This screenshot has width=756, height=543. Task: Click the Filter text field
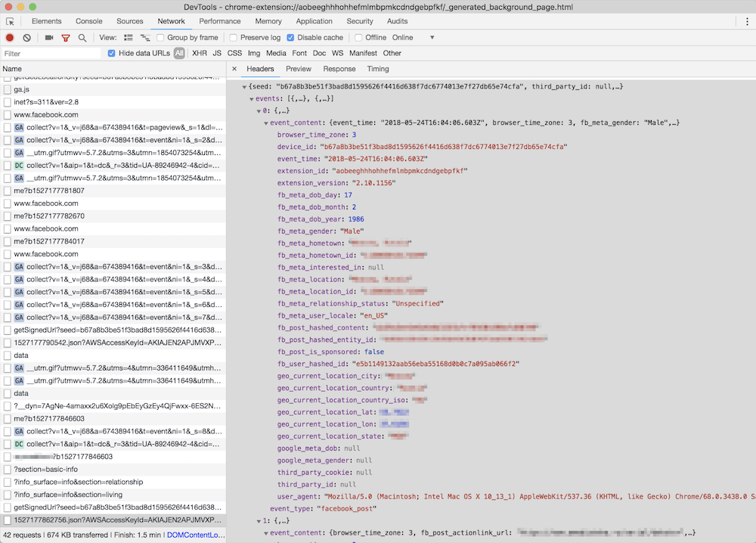click(x=51, y=54)
